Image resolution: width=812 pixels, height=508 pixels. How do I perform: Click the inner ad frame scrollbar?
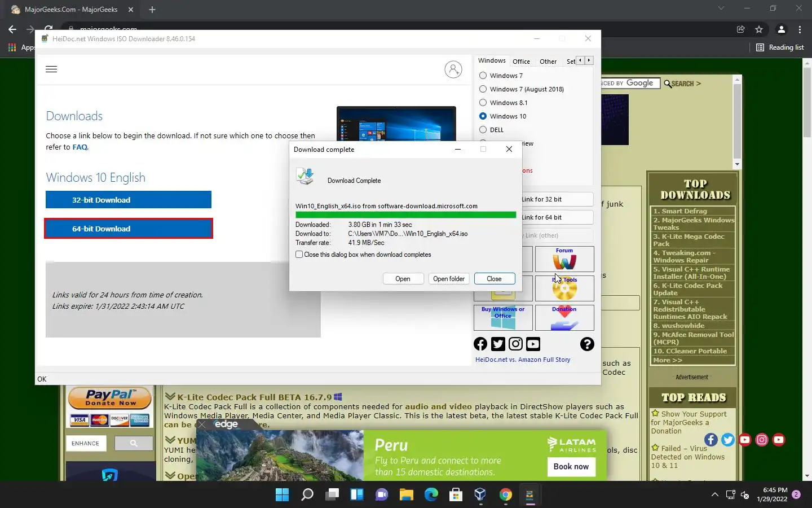[x=737, y=122]
